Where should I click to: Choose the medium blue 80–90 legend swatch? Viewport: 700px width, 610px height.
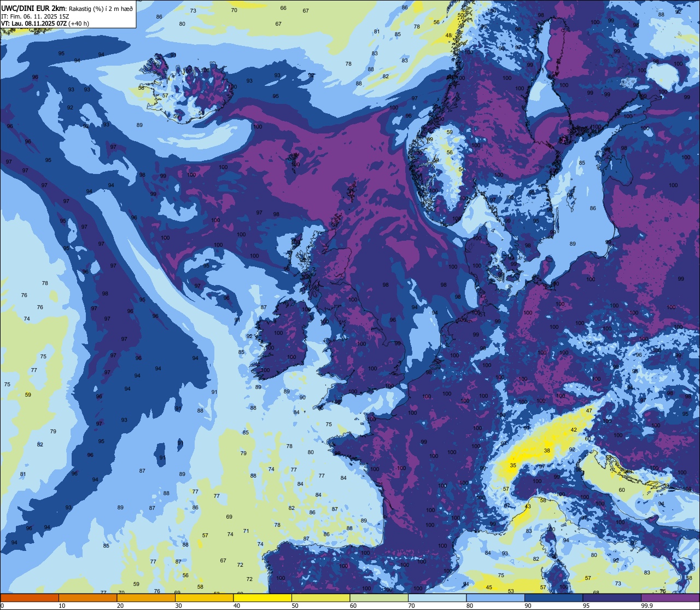coord(495,597)
